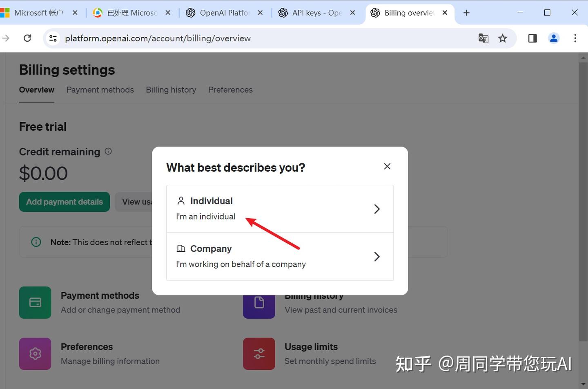The image size is (588, 389).
Task: Click the 'What best describes you?' dialog title
Action: [236, 168]
